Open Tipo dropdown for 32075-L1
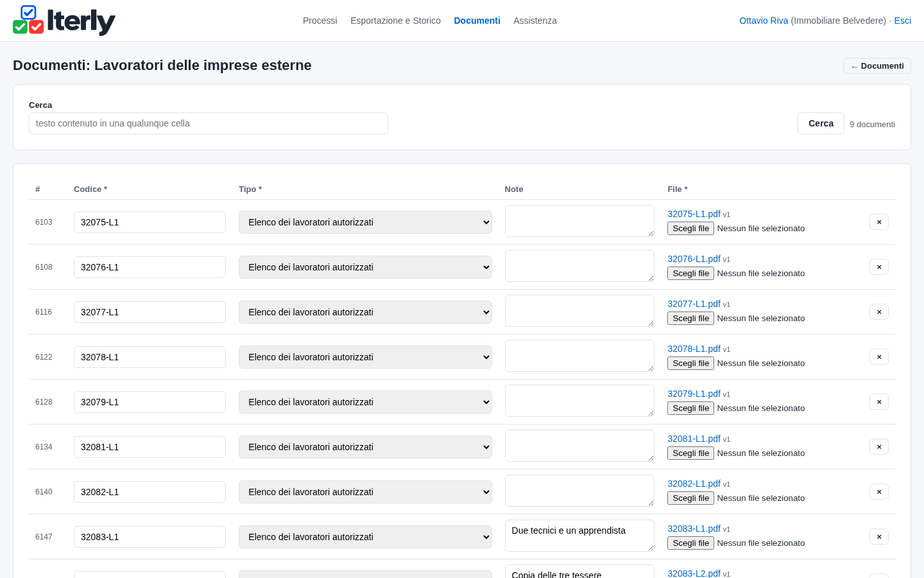Viewport: 924px width, 578px height. coord(365,222)
